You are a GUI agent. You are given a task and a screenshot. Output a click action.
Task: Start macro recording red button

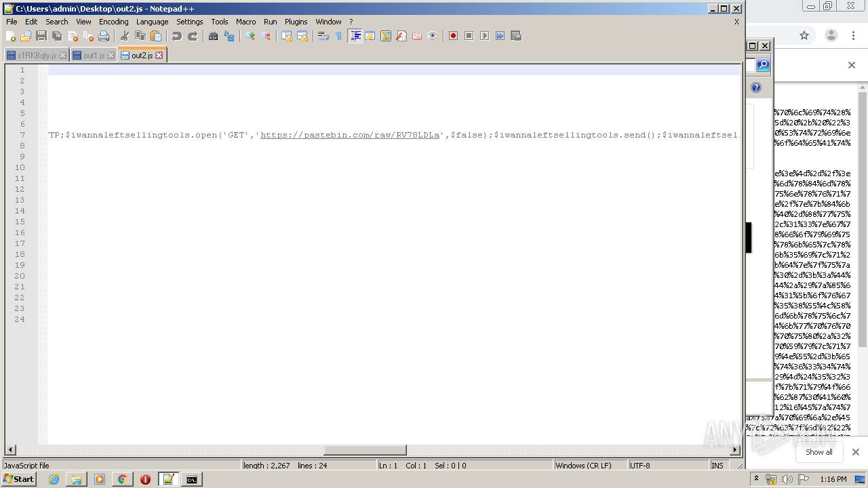pyautogui.click(x=453, y=36)
